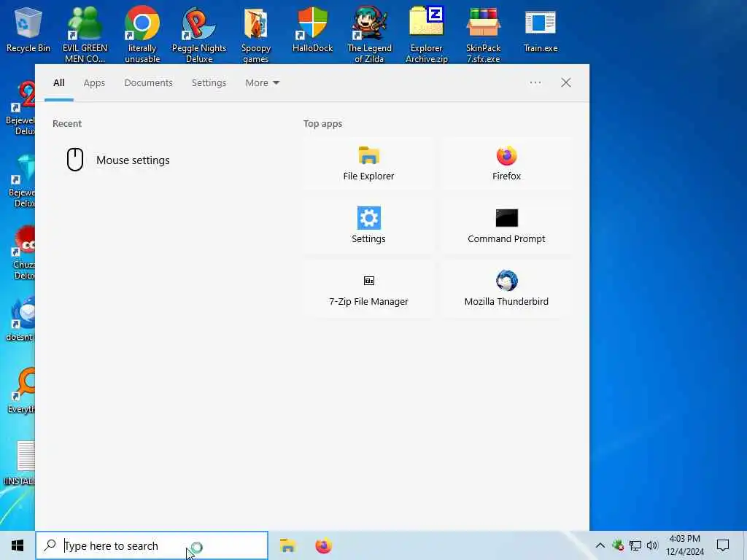
Task: Switch to the Documents search tab
Action: click(148, 83)
